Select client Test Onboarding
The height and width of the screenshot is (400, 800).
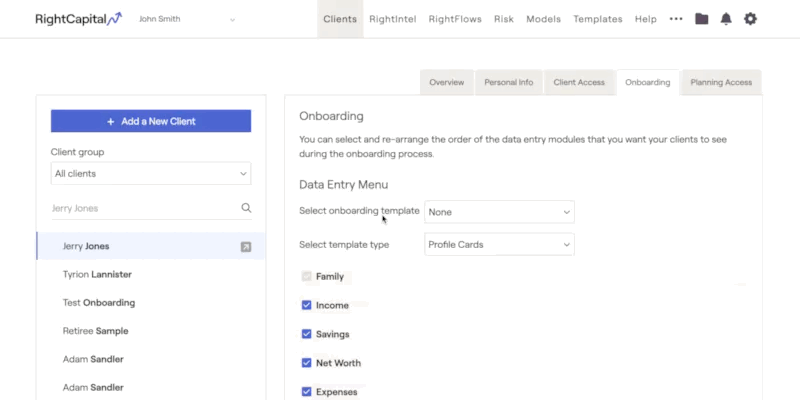[151, 303]
